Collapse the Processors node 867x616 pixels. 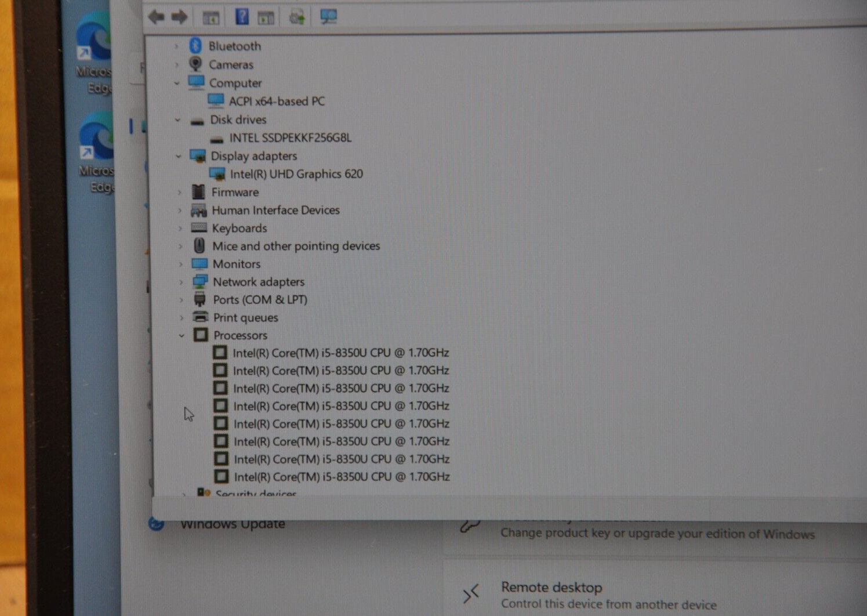click(x=182, y=335)
